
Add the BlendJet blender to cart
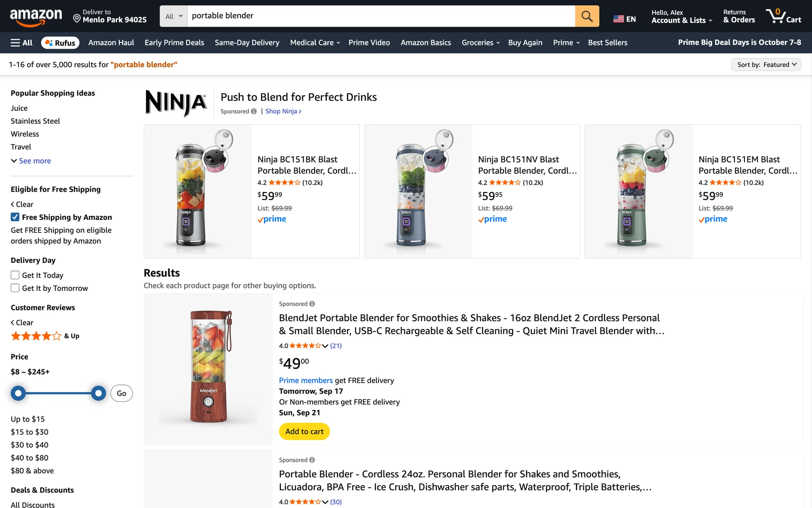[304, 431]
